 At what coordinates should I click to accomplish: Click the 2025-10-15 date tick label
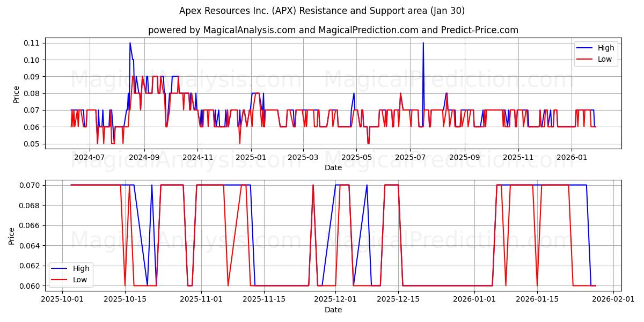(x=125, y=300)
